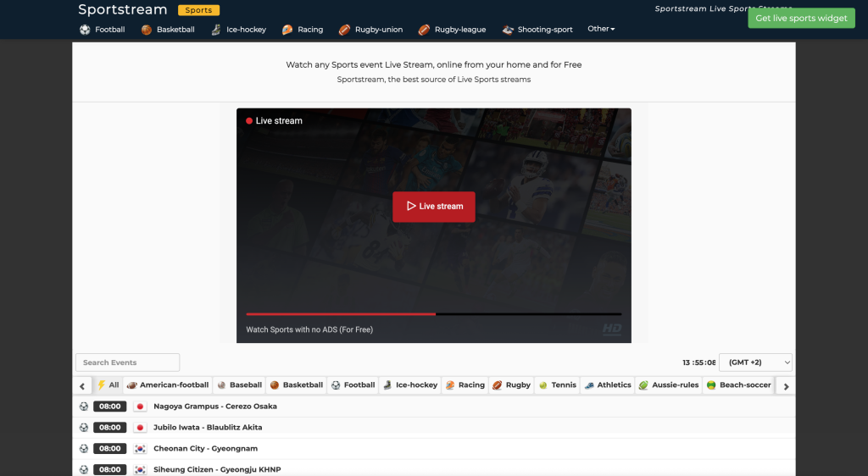868x476 pixels.
Task: Click Japan flag on Nagoya Grampus row
Action: pyautogui.click(x=140, y=407)
